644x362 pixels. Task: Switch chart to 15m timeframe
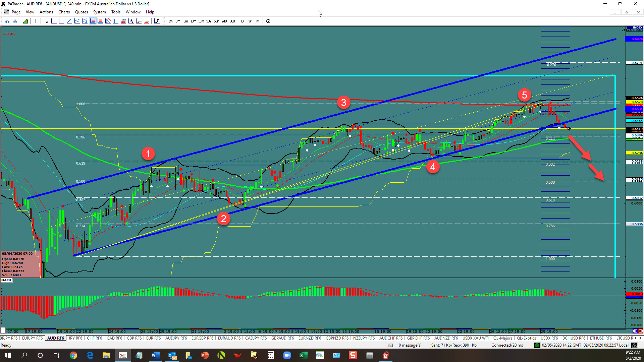coord(201,21)
